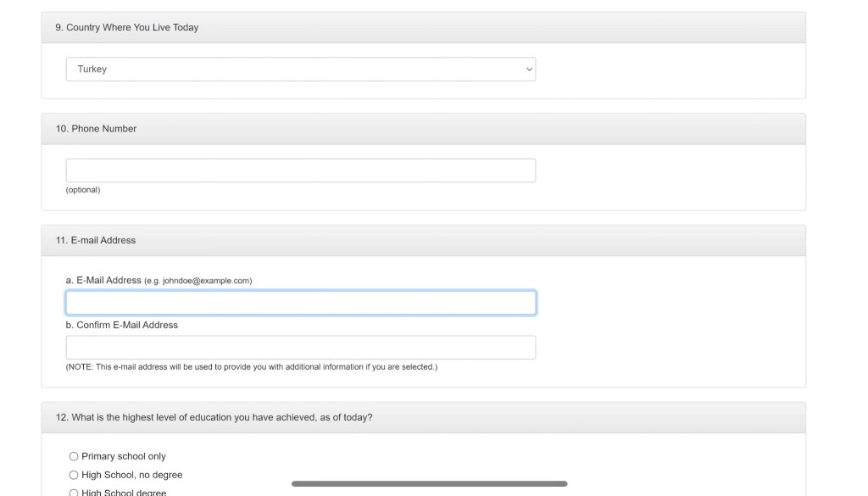868x496 pixels.
Task: Click the "High School, no degree" label text
Action: click(132, 475)
